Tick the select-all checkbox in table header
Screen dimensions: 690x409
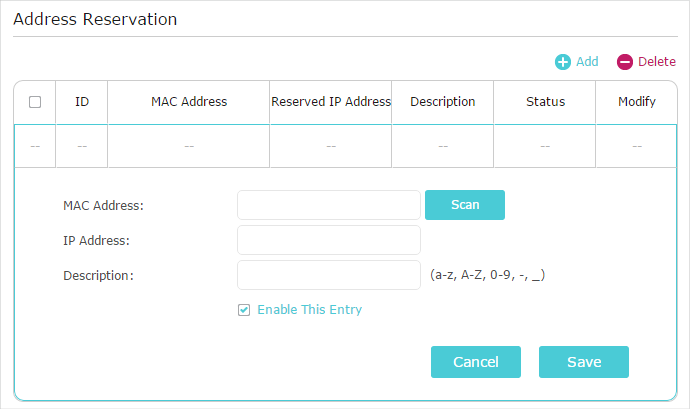pyautogui.click(x=35, y=102)
